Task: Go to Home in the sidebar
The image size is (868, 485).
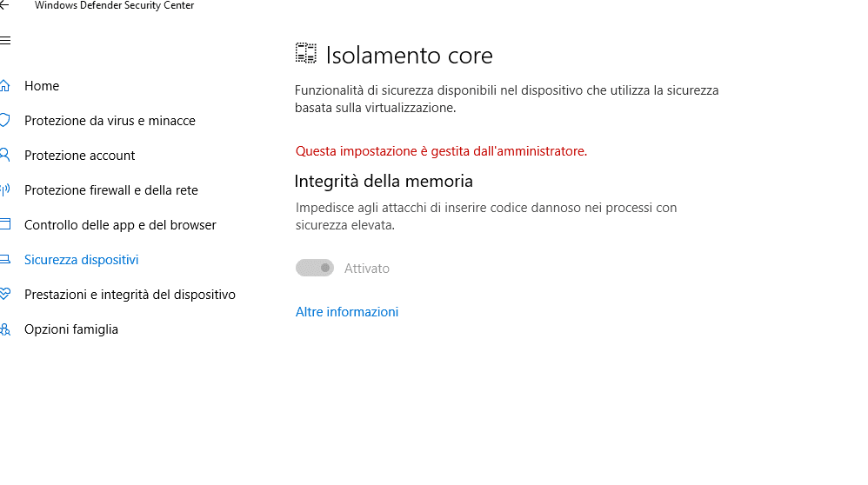Action: [x=42, y=86]
